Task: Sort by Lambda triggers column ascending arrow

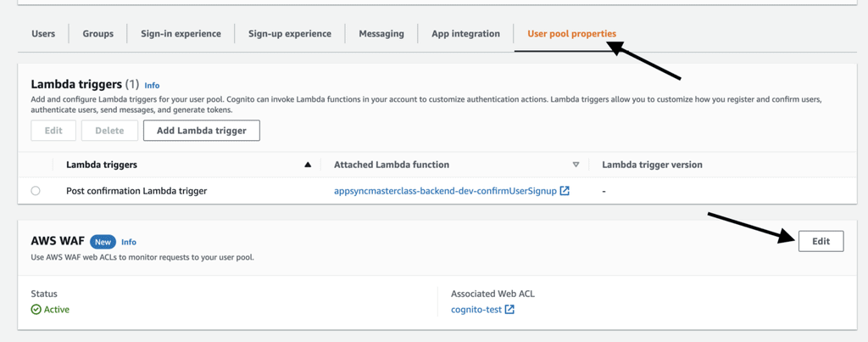Action: 308,165
